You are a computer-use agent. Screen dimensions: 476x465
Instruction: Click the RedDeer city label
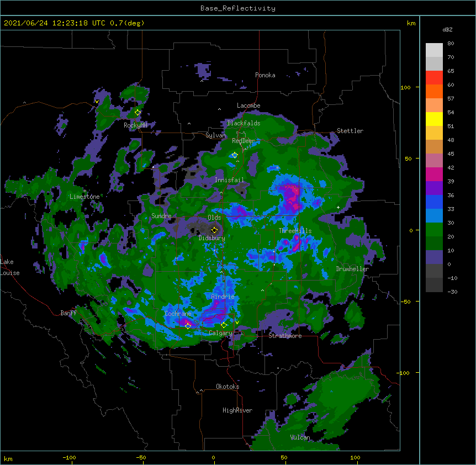point(244,141)
